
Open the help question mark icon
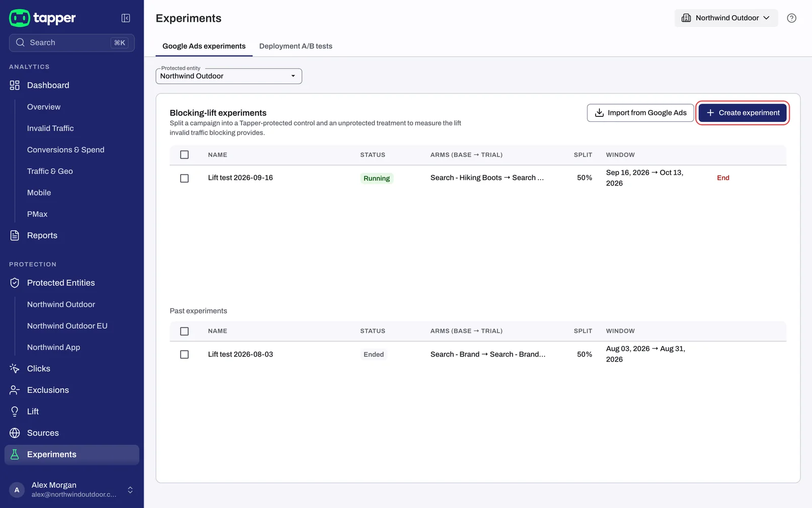click(791, 18)
